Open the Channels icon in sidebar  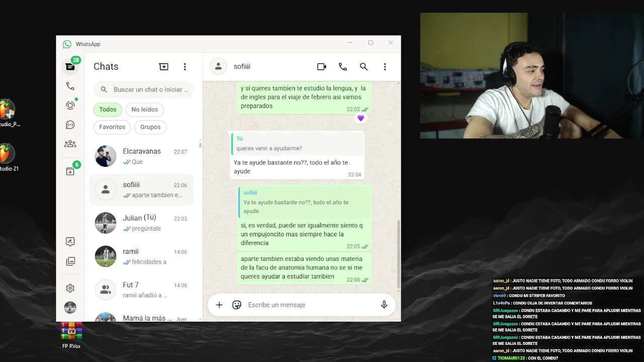[x=70, y=125]
